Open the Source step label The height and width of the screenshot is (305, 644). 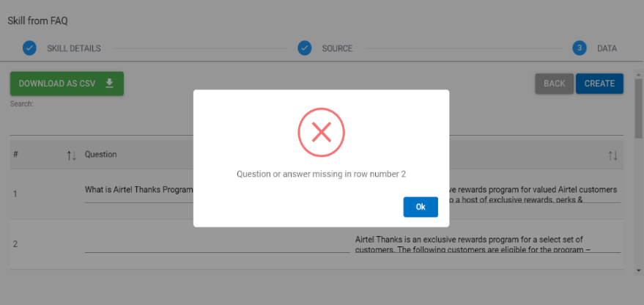[x=337, y=48]
